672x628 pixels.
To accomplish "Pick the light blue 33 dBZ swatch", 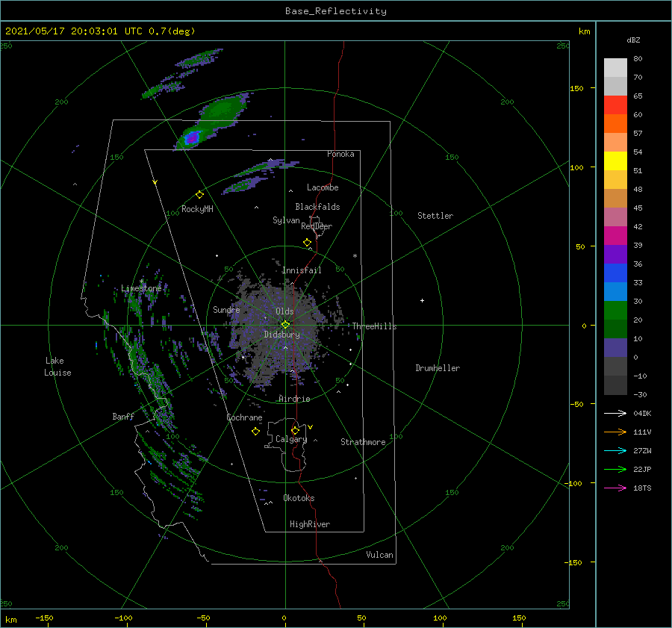I will [x=615, y=291].
